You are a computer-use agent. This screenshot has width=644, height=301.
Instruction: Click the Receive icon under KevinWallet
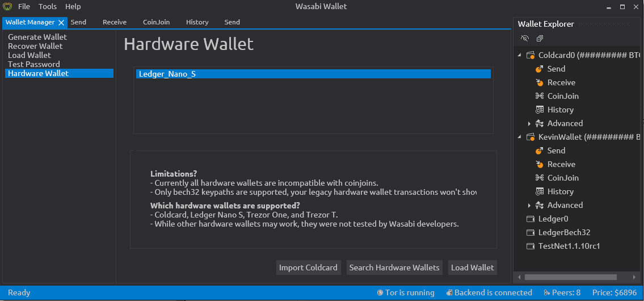(x=540, y=164)
